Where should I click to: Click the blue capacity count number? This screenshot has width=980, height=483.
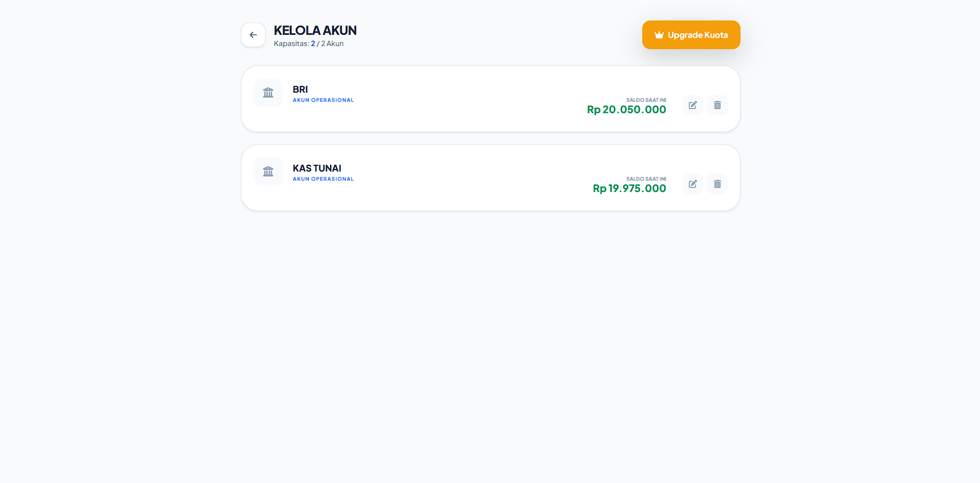point(313,44)
